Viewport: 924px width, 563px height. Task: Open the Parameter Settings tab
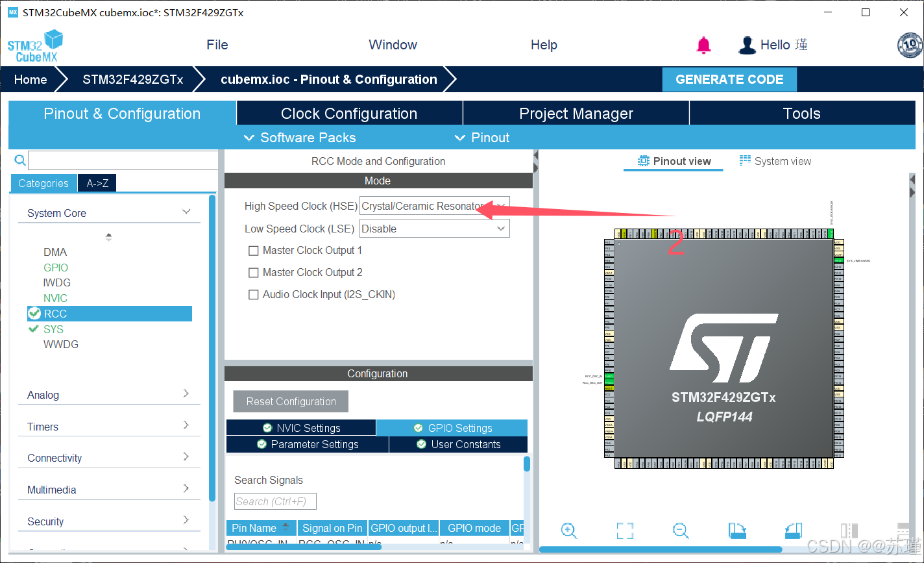coord(308,444)
